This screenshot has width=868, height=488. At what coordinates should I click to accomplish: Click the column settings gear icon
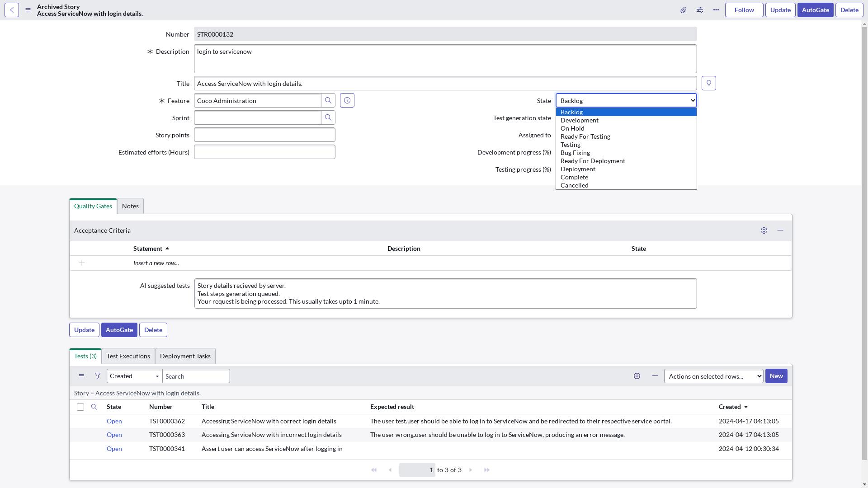click(637, 376)
